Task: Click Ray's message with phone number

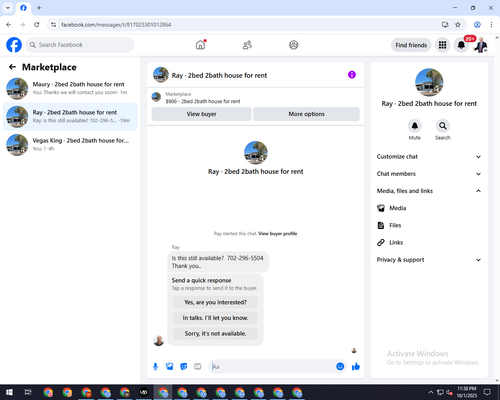Action: click(x=218, y=262)
